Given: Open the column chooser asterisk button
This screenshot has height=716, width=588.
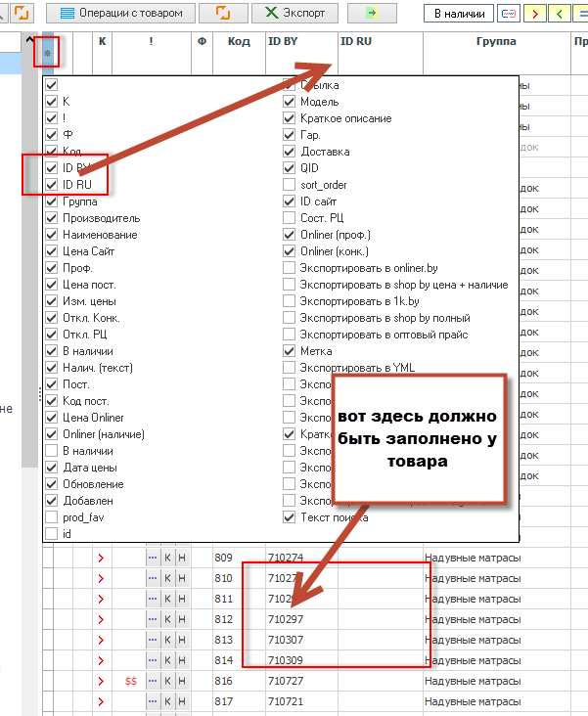Looking at the screenshot, I should (48, 54).
